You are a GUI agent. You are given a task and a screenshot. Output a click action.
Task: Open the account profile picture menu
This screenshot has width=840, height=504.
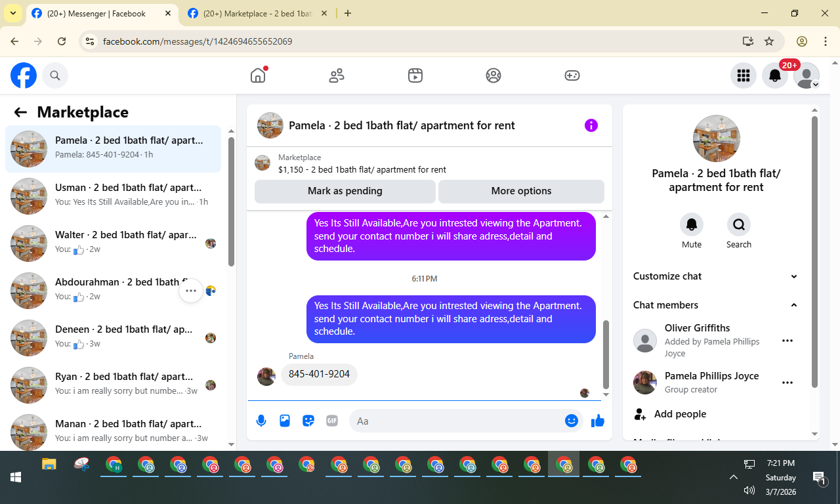click(807, 75)
